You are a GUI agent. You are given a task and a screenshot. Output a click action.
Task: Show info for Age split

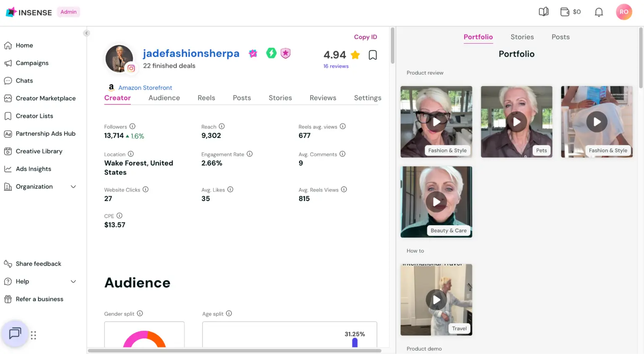[229, 313]
